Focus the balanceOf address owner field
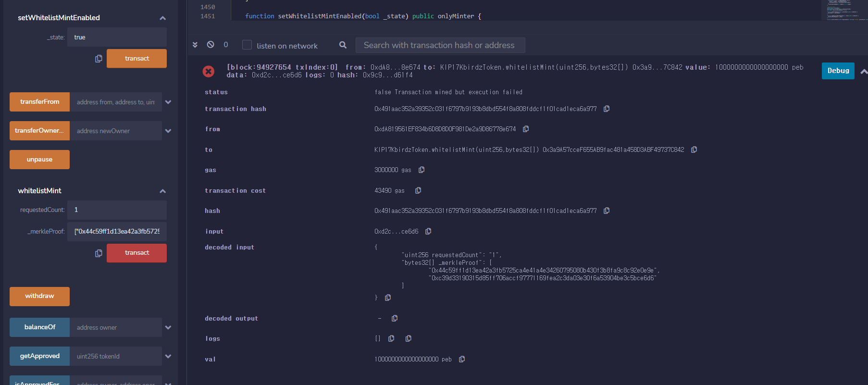Screen dimensions: 868x385 [x=116, y=327]
